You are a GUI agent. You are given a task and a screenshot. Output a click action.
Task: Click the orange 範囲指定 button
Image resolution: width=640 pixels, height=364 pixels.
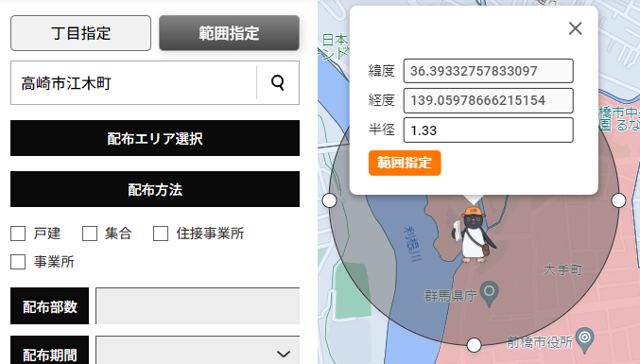point(405,163)
